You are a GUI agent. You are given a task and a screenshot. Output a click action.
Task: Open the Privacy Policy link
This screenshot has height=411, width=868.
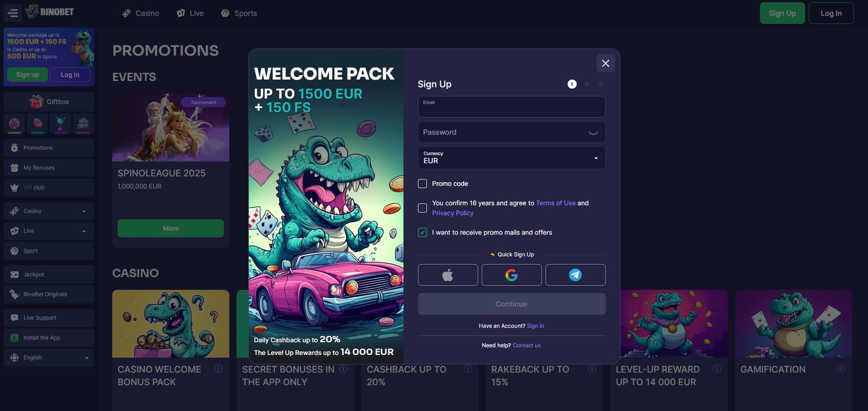click(453, 213)
